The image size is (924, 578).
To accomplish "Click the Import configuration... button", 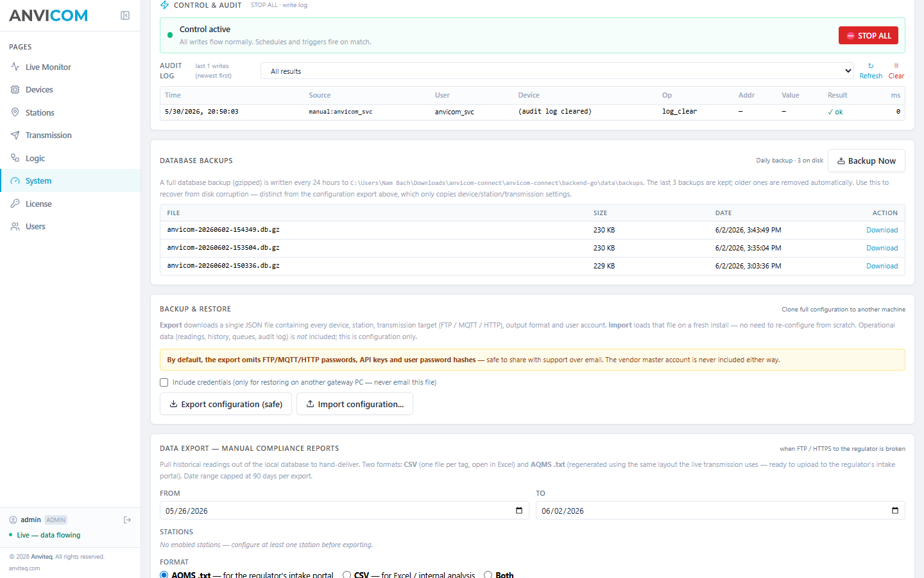I will [355, 404].
